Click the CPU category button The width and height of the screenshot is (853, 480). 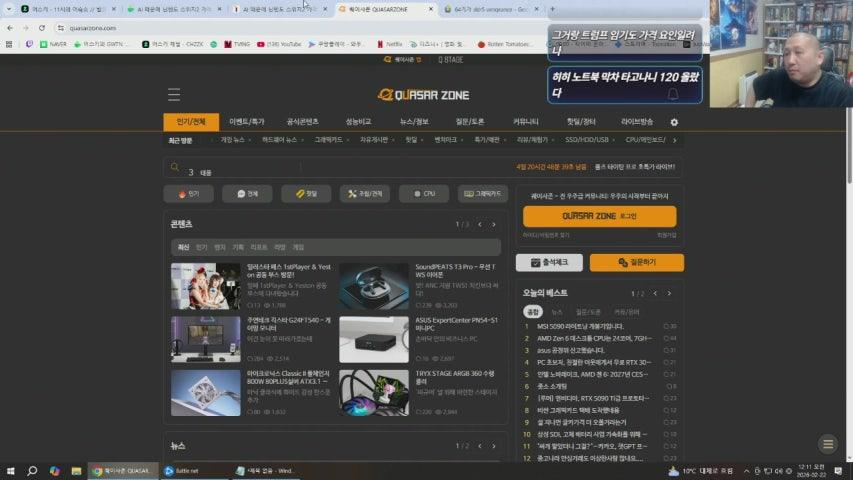coord(424,194)
